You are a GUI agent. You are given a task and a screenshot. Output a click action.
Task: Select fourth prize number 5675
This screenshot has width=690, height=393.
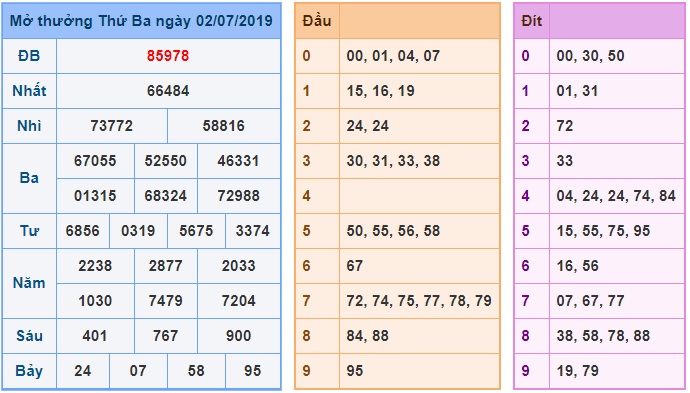pos(196,231)
